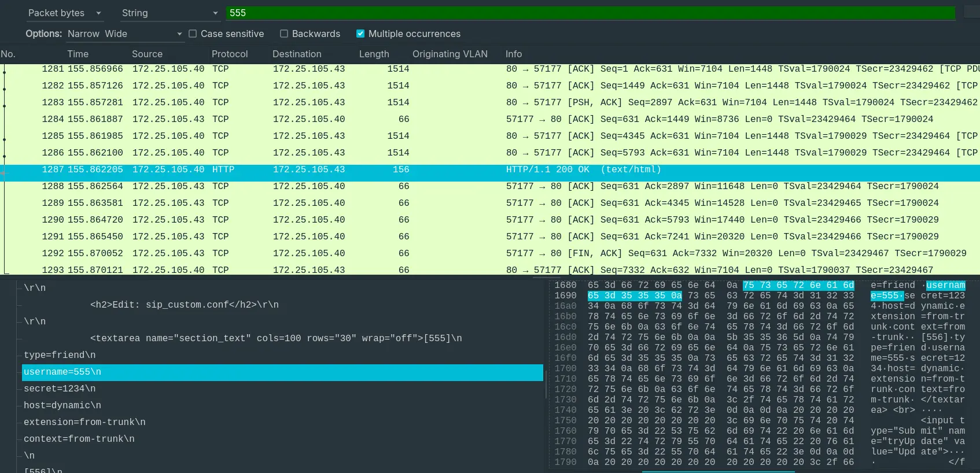Image resolution: width=980 pixels, height=473 pixels.
Task: Click the packet details vertical scrollbar
Action: pyautogui.click(x=546, y=376)
